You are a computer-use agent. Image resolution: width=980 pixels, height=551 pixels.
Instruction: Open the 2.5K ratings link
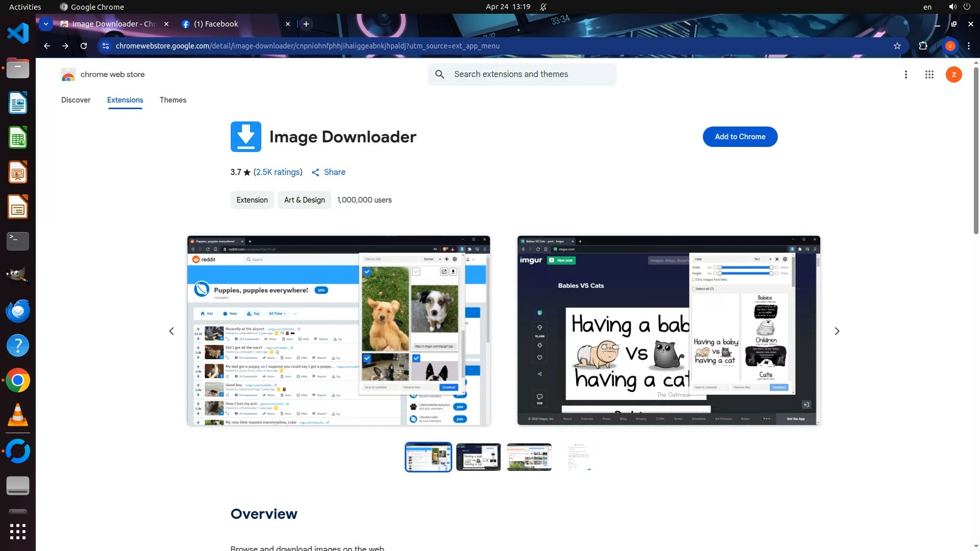click(x=278, y=172)
